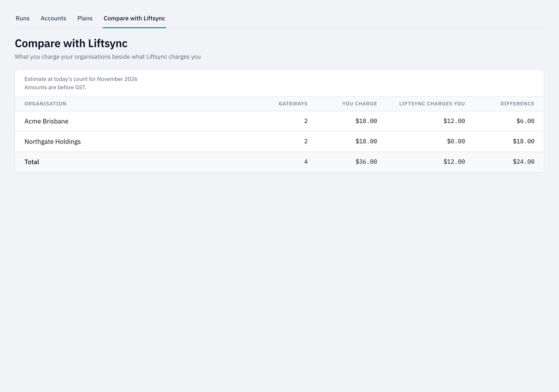
Task: Click the YOU CHARGE column header
Action: pos(360,104)
